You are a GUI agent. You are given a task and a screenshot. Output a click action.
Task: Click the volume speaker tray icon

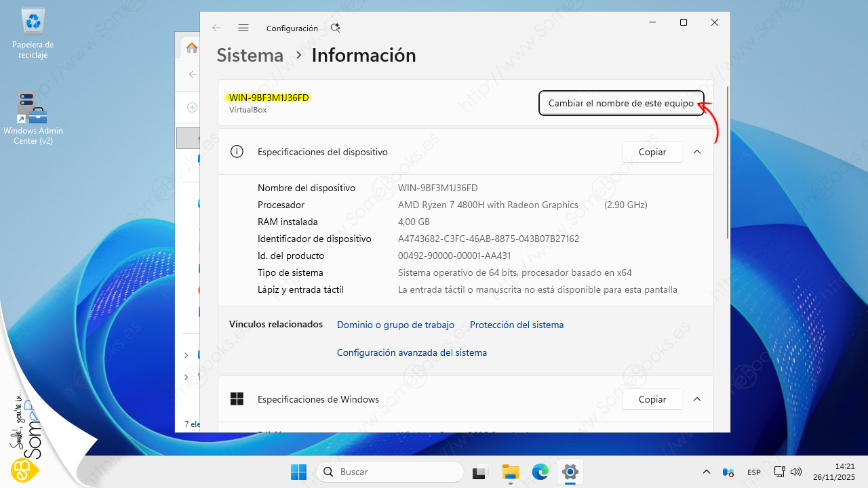click(x=797, y=472)
